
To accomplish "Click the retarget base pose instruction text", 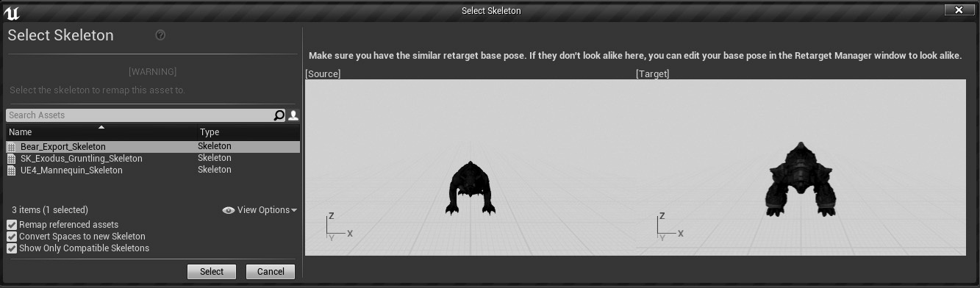I will (x=635, y=56).
